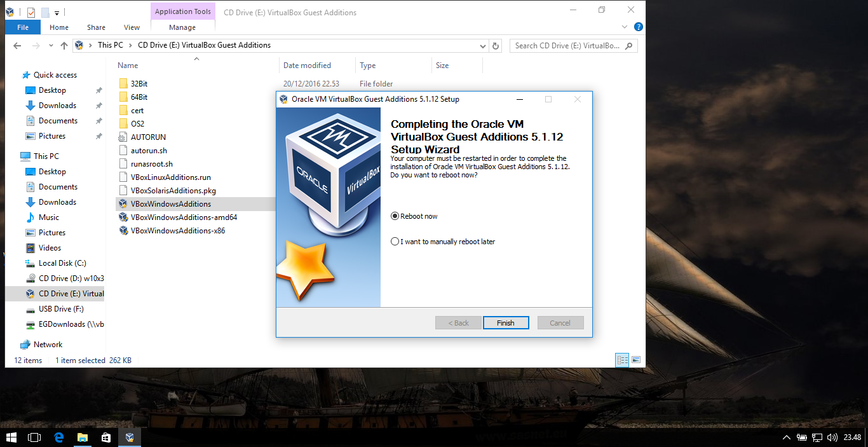Select VBoxSolarisAdditions.pkg file
Screen dimensions: 868x447
pos(173,191)
